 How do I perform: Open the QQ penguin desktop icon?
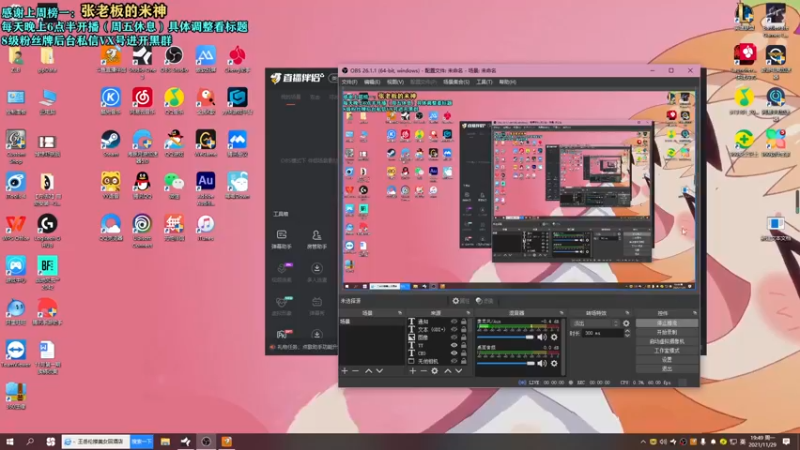(142, 185)
